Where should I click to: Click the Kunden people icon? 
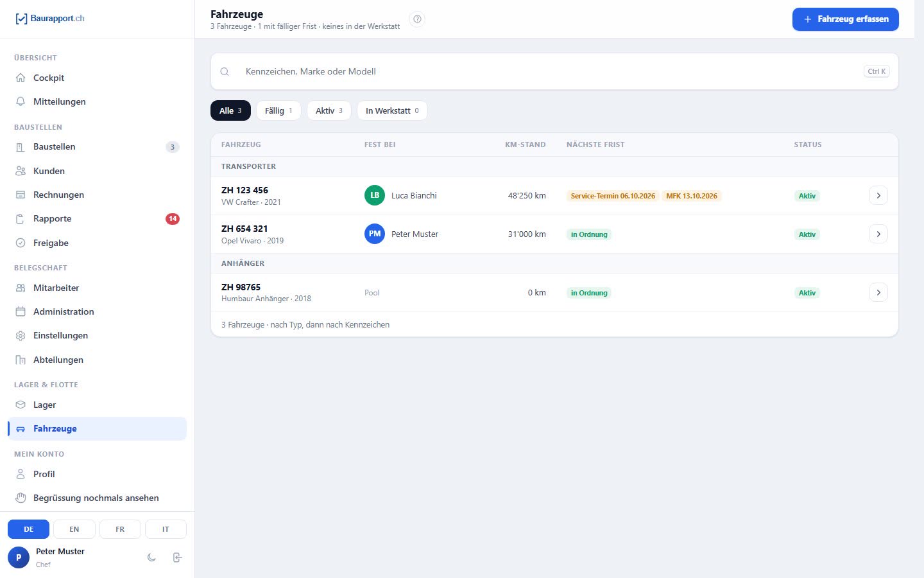[21, 171]
